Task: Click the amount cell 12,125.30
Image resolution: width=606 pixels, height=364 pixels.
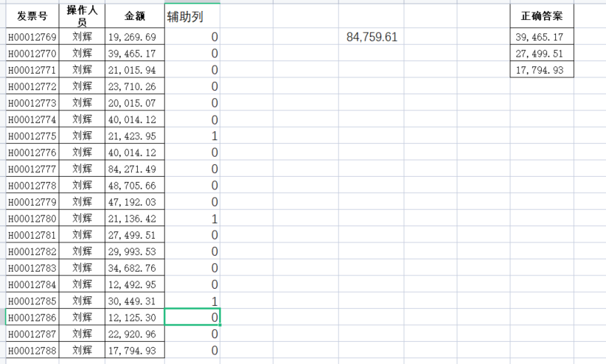Action: [135, 318]
